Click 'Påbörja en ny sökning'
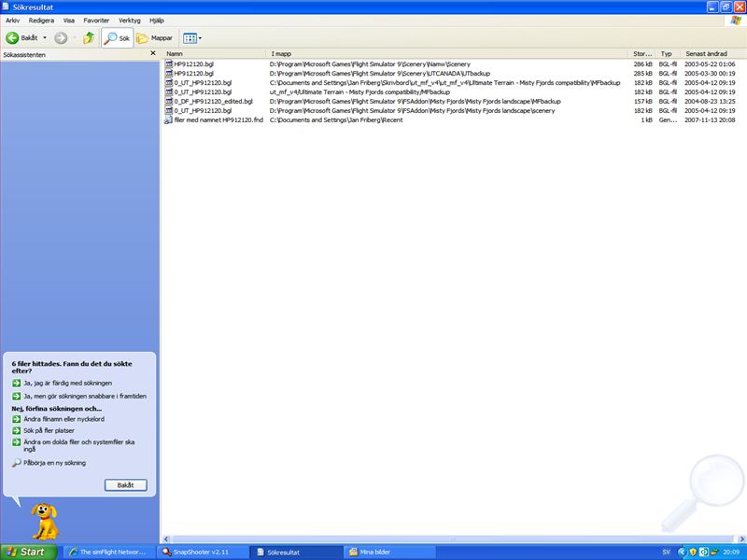 [55, 463]
